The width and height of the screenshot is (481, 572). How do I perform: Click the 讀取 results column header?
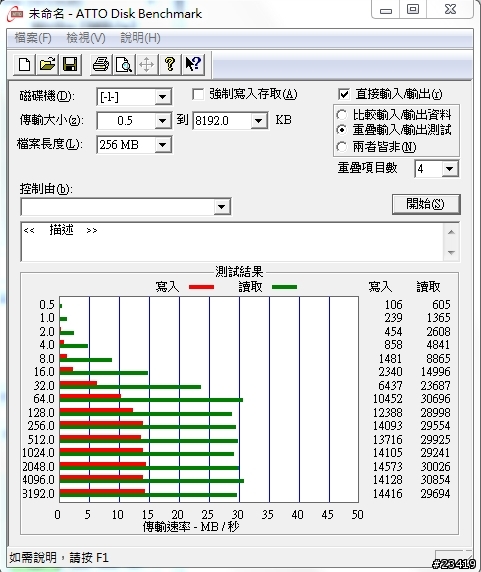click(428, 287)
